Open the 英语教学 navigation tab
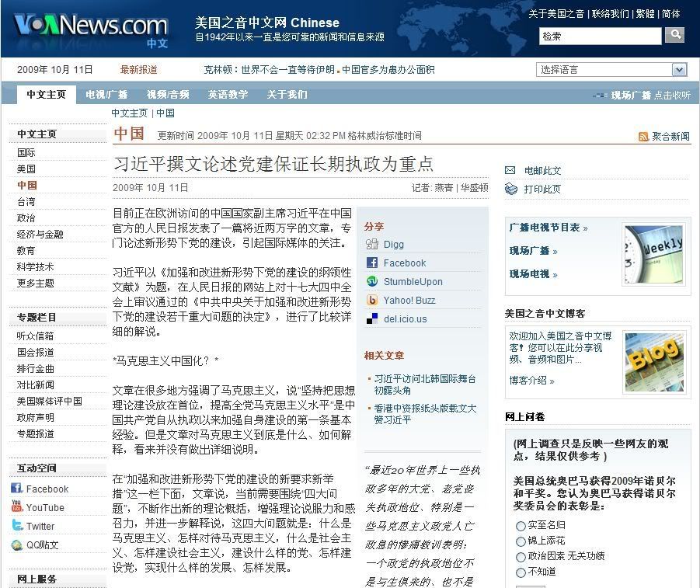The height and width of the screenshot is (588, 700). [228, 95]
